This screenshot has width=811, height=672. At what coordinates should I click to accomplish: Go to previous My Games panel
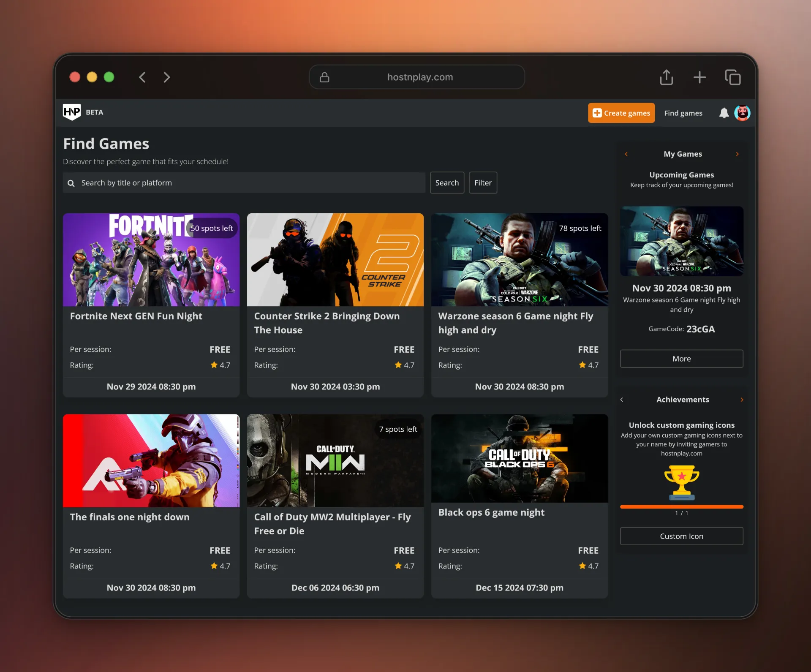[626, 154]
